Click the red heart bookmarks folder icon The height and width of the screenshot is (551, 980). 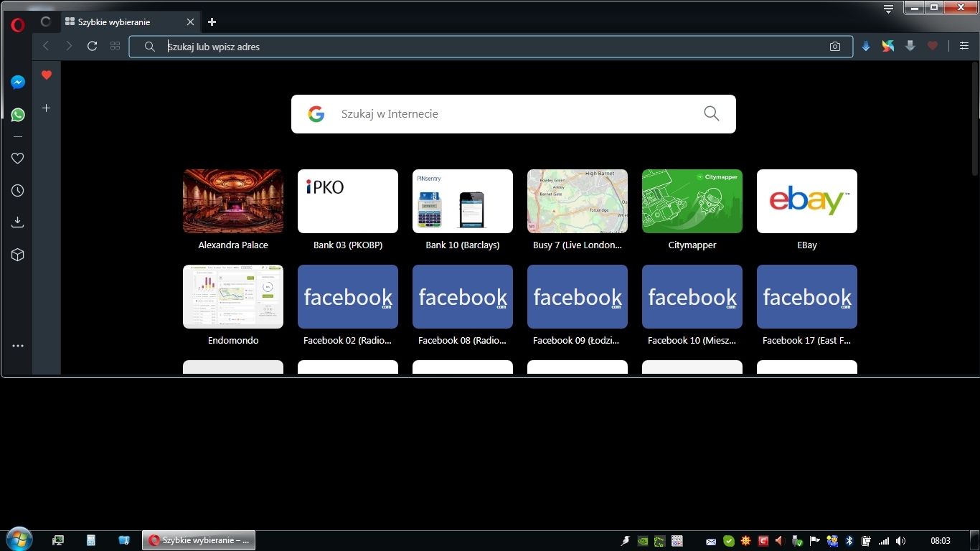[x=47, y=75]
